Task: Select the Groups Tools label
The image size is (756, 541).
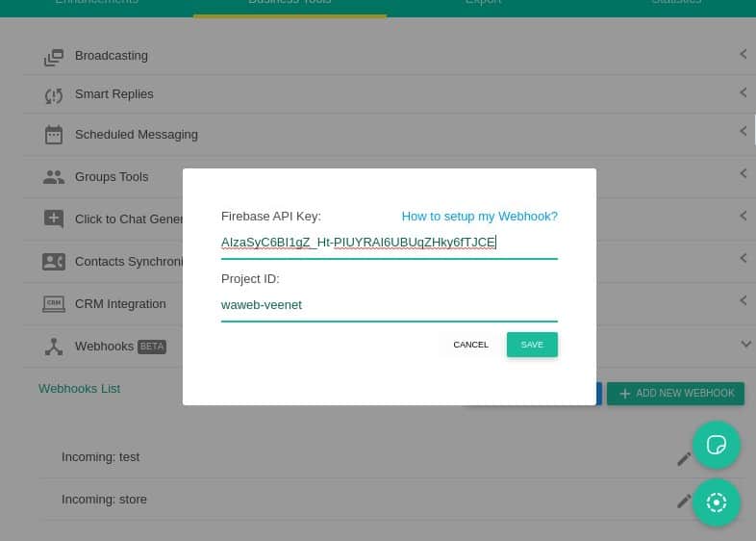Action: tap(112, 177)
